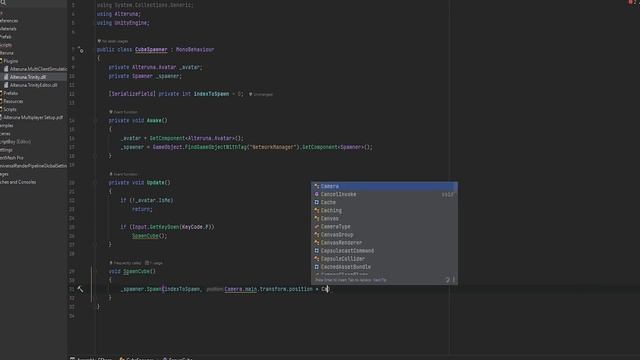Select Scratches and Consoles node
The width and height of the screenshot is (640, 360).
pos(18,182)
